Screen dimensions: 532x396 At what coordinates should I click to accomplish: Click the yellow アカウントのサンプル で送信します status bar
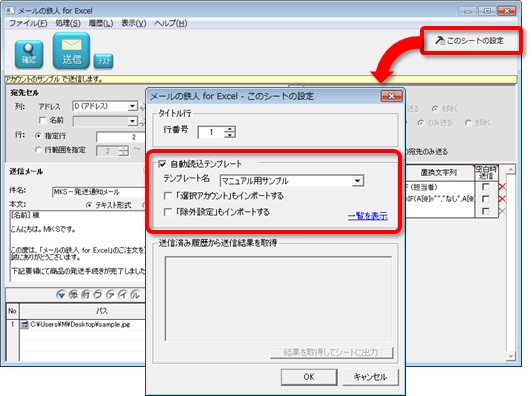point(261,79)
